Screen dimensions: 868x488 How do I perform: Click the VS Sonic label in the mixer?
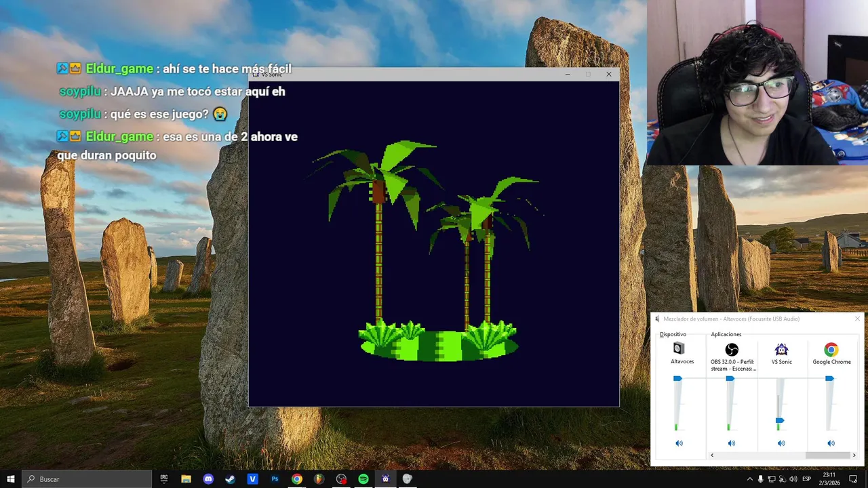coord(781,362)
